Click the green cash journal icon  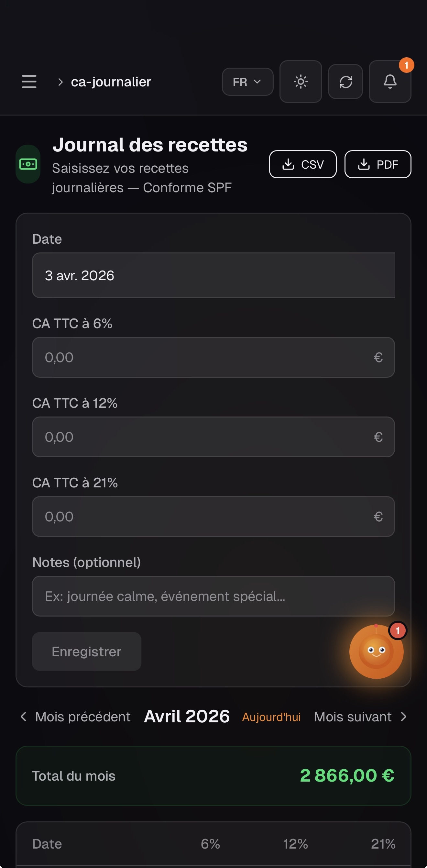tap(28, 164)
